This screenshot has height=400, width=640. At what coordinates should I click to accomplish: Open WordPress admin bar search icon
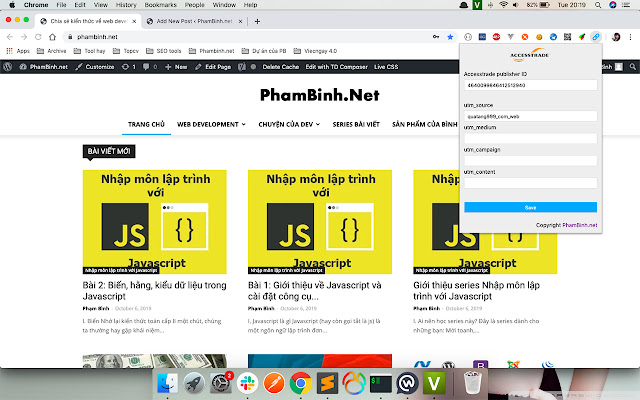point(633,67)
